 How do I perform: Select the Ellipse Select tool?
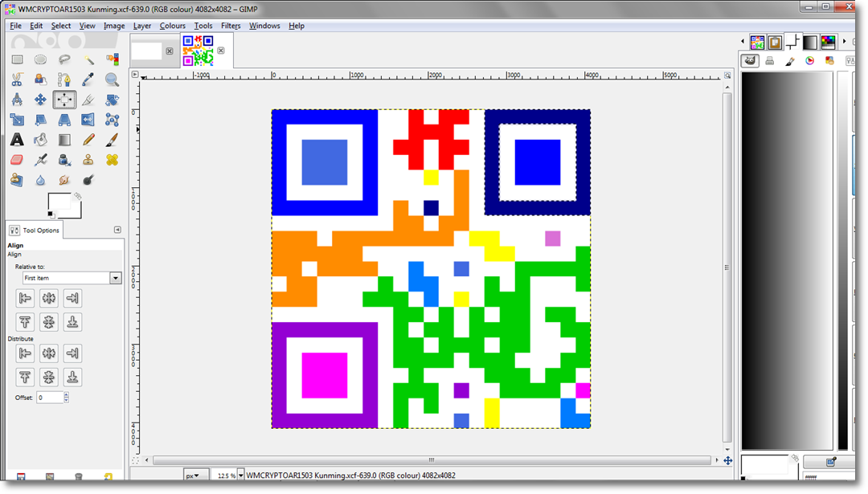point(40,59)
